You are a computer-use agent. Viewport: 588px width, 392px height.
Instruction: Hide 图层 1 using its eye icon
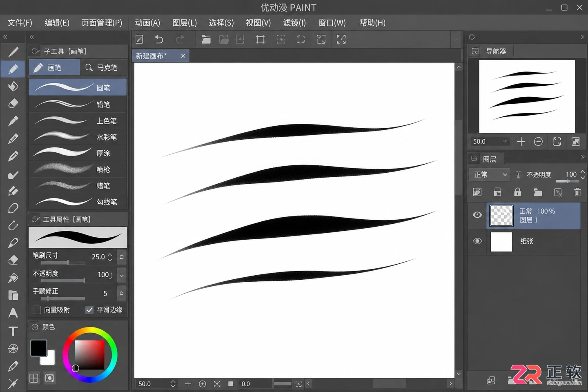(x=477, y=215)
